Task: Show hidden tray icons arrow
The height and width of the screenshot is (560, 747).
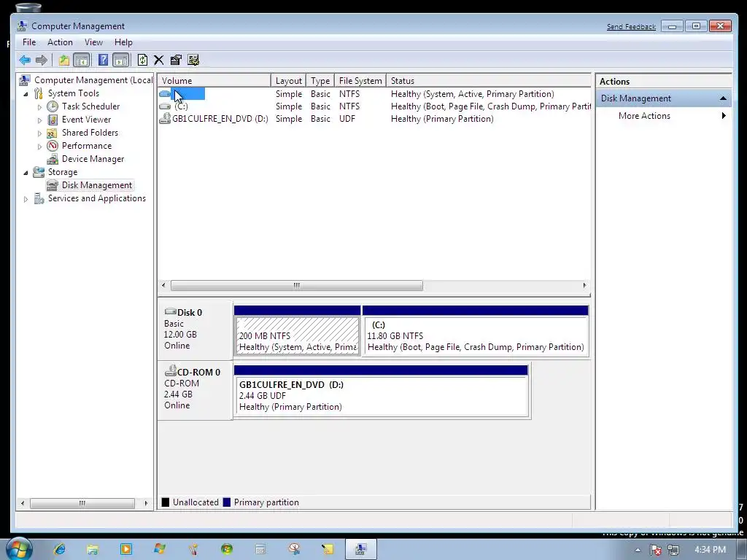Action: 638,550
